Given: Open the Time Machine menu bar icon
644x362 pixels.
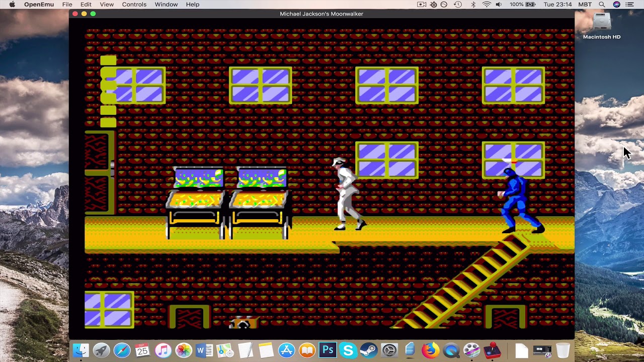Looking at the screenshot, I should [458, 5].
